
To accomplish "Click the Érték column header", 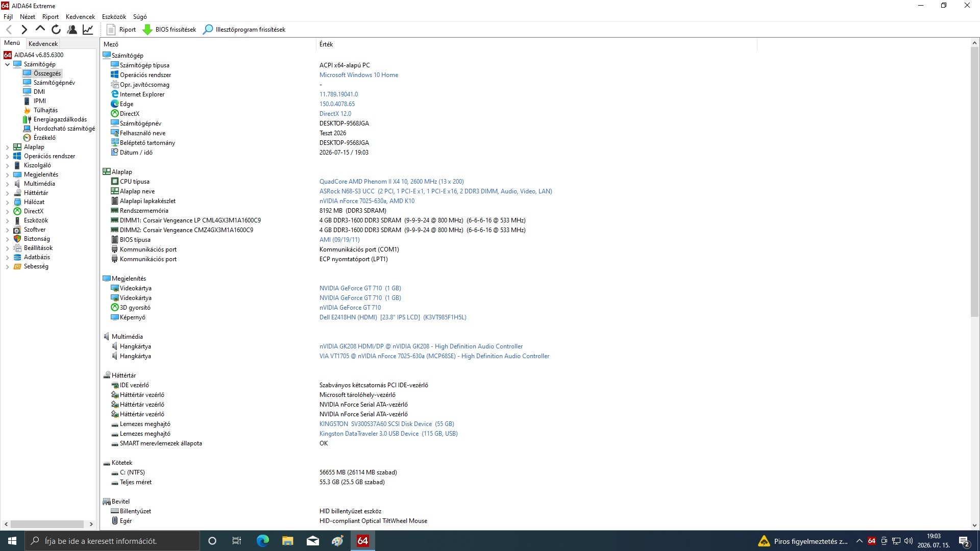I will (536, 44).
